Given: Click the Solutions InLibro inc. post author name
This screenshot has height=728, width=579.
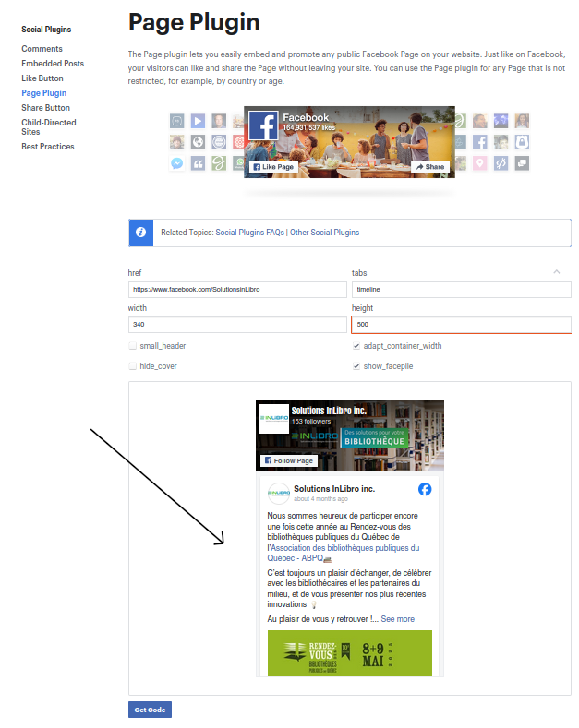Looking at the screenshot, I should point(334,489).
